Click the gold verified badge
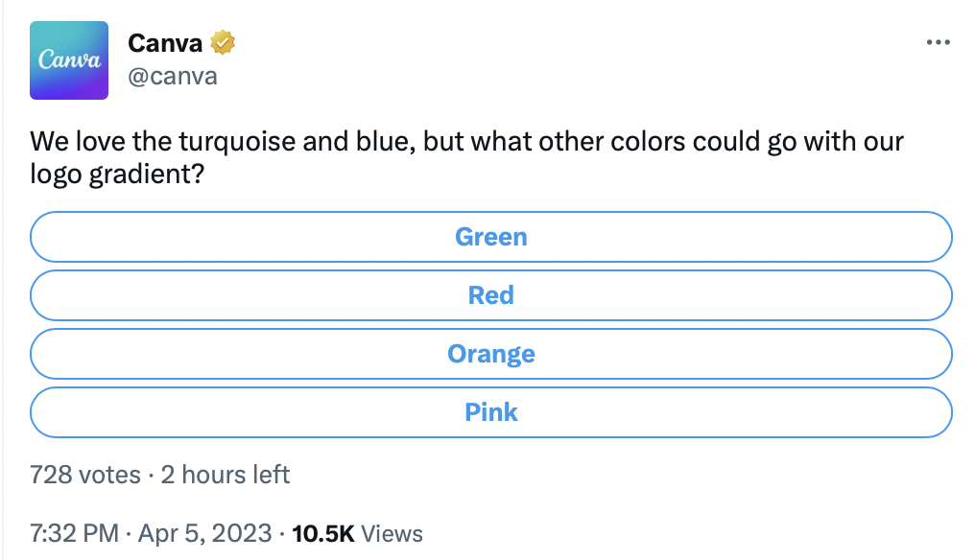975x560 pixels. 222,42
